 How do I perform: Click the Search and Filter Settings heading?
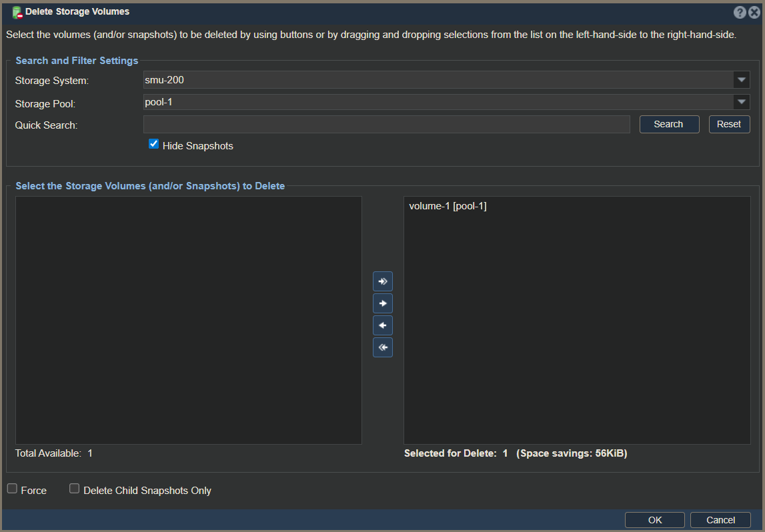[77, 61]
